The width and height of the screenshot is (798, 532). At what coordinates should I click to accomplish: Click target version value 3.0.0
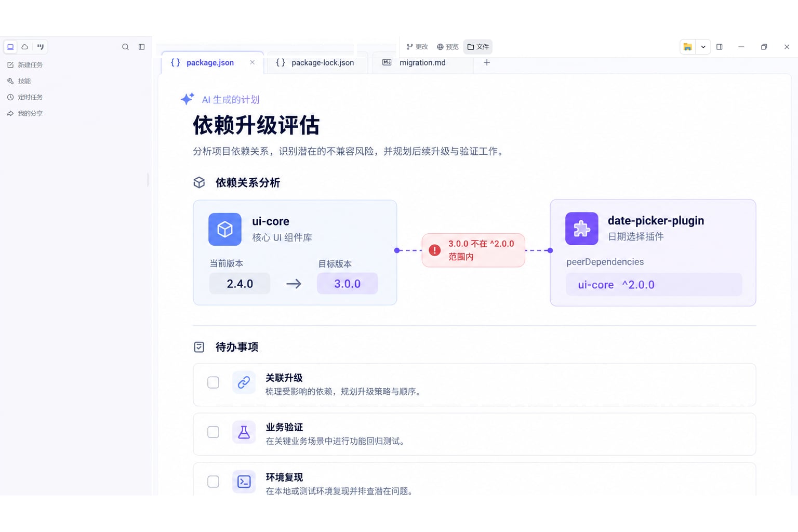[x=348, y=284]
